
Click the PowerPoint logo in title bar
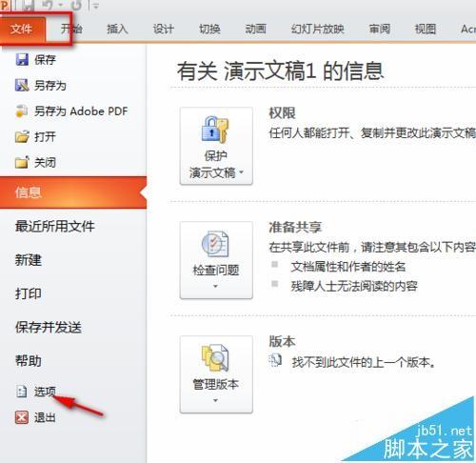5,6
